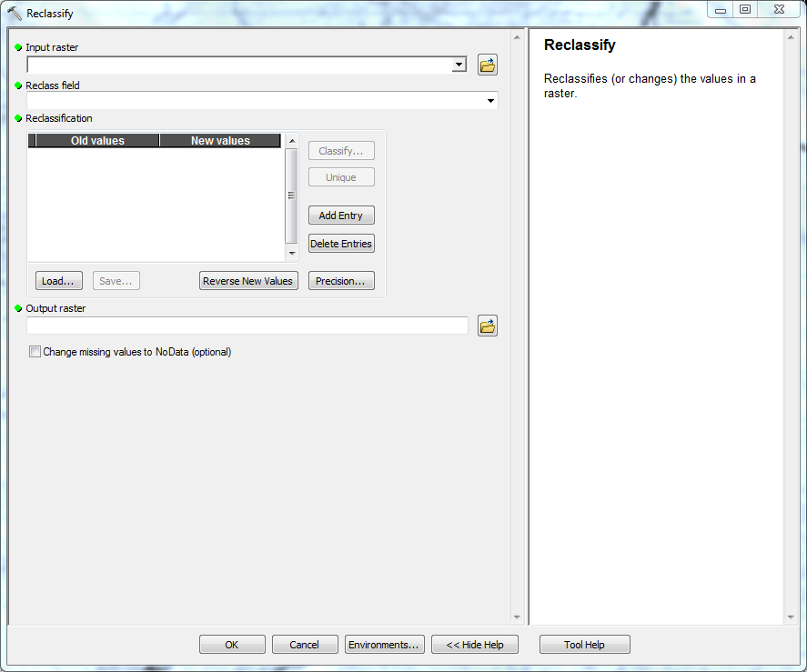Select the Old values column header
Image resolution: width=807 pixels, height=672 pixels.
click(97, 141)
